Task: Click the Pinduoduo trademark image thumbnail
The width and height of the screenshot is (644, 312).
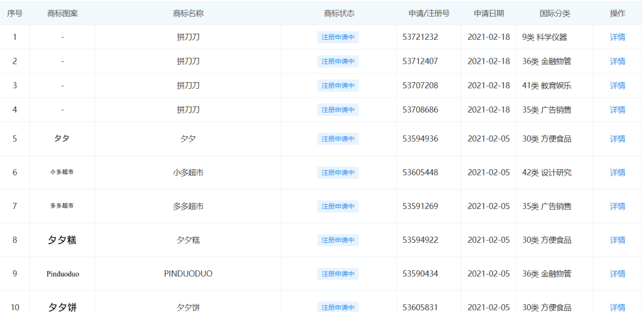Action: point(63,274)
